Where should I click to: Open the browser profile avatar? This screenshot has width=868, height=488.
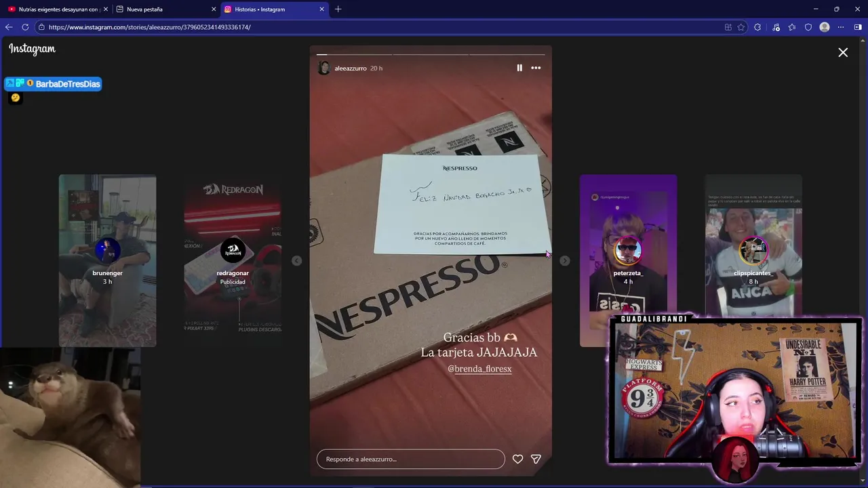[825, 27]
